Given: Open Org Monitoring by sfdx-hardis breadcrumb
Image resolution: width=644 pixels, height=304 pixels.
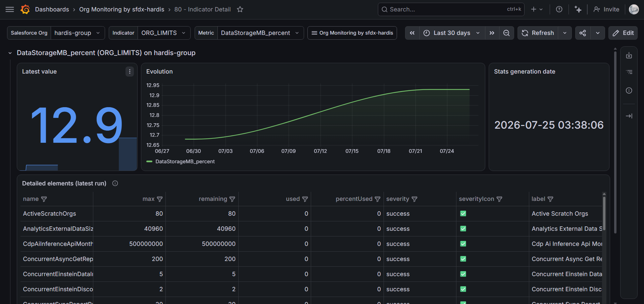Looking at the screenshot, I should [x=122, y=9].
